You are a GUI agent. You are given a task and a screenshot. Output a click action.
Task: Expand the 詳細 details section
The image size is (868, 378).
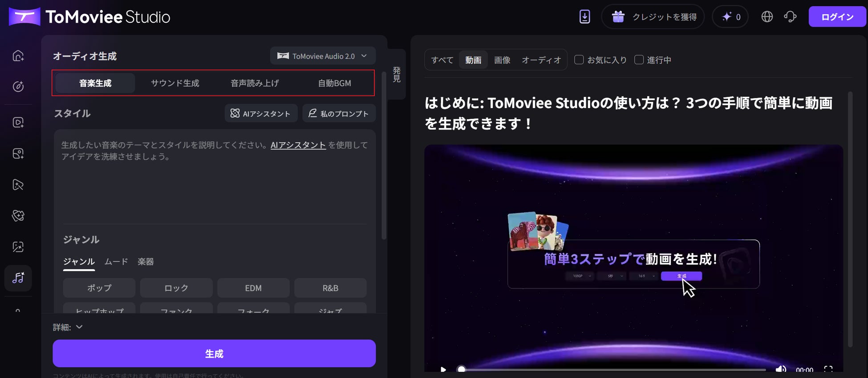pos(68,327)
